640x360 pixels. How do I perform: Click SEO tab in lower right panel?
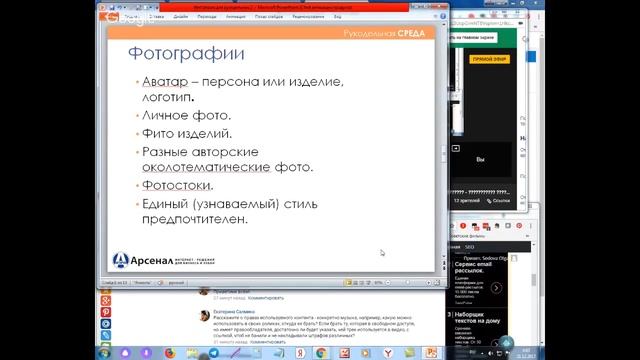click(x=469, y=247)
